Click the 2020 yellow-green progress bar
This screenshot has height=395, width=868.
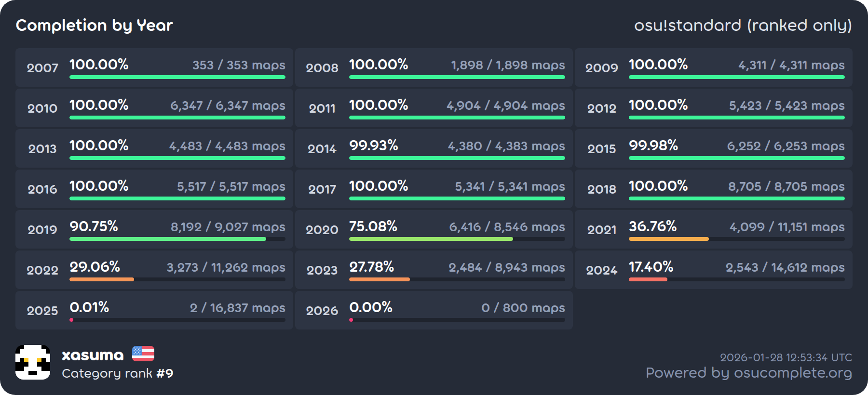click(431, 239)
